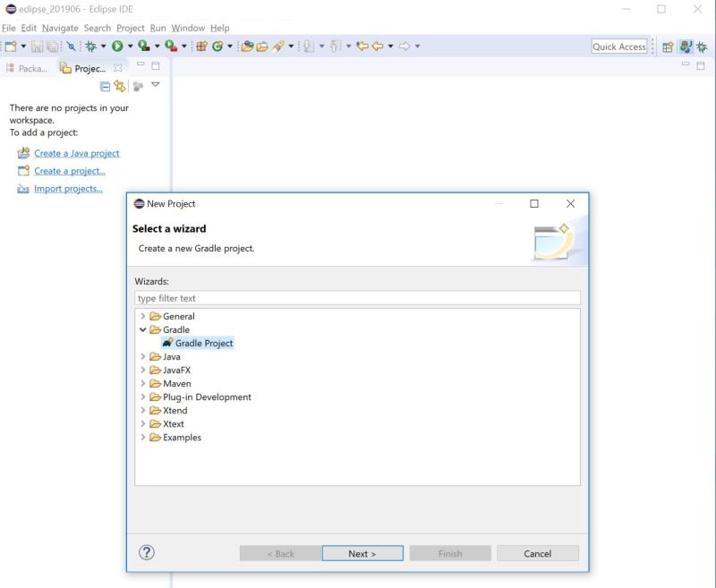Image resolution: width=716 pixels, height=588 pixels.
Task: Click the Save toolbar icon
Action: (x=37, y=47)
